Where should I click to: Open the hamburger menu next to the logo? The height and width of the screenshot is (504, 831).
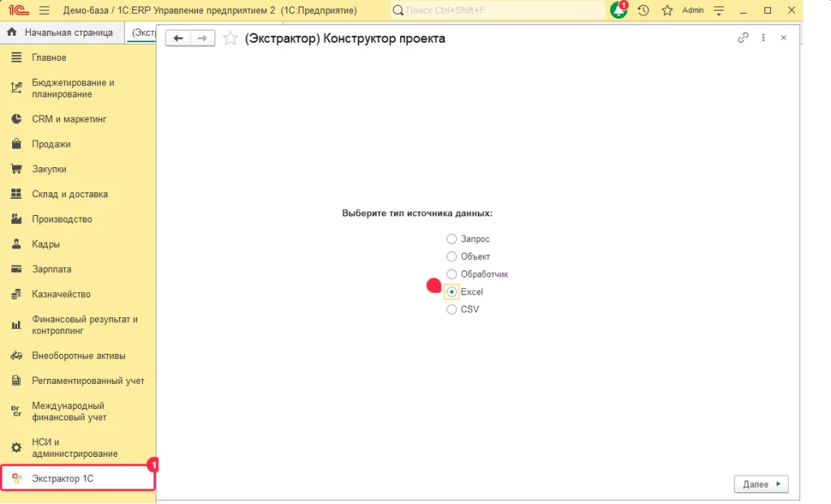click(45, 10)
